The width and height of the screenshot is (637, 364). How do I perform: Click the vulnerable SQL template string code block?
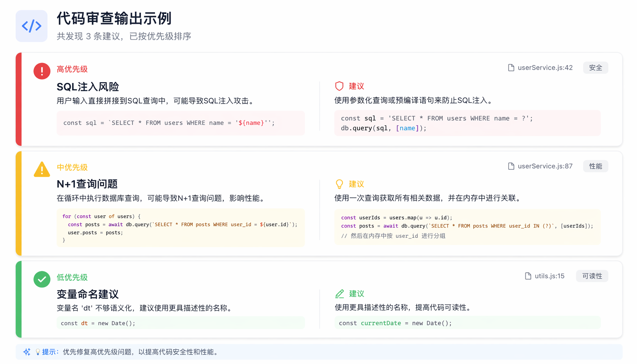tap(181, 123)
